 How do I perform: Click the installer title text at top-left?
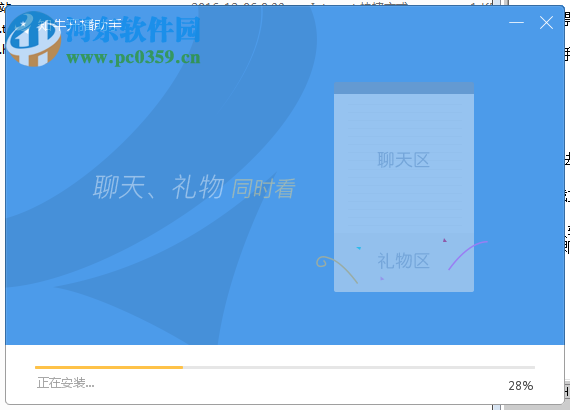(x=79, y=25)
